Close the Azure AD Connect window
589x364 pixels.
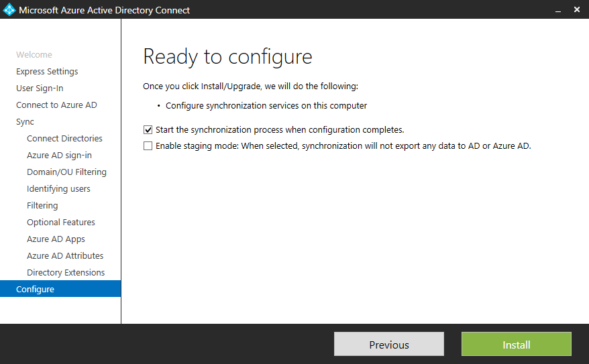point(577,9)
